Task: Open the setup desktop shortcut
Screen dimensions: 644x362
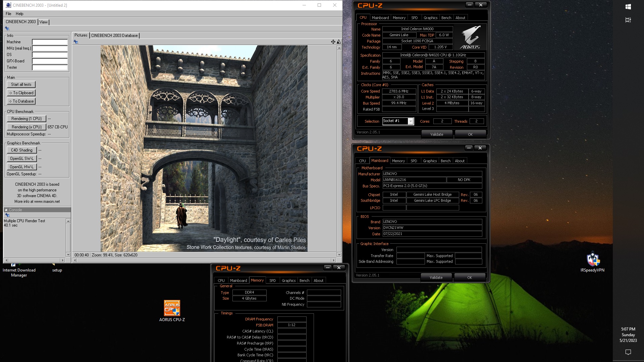Action: [57, 268]
